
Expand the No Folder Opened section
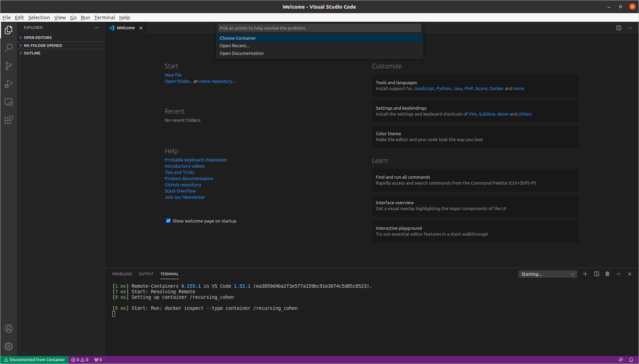61,46
